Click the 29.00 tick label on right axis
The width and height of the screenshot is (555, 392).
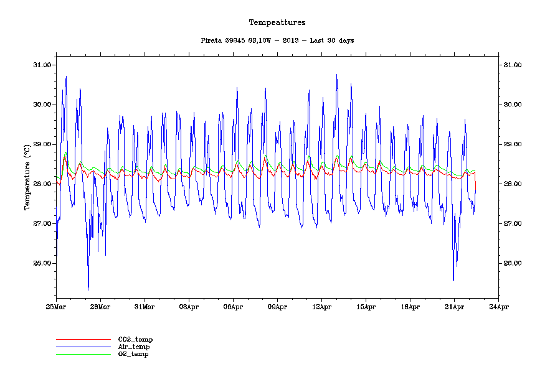click(x=513, y=144)
